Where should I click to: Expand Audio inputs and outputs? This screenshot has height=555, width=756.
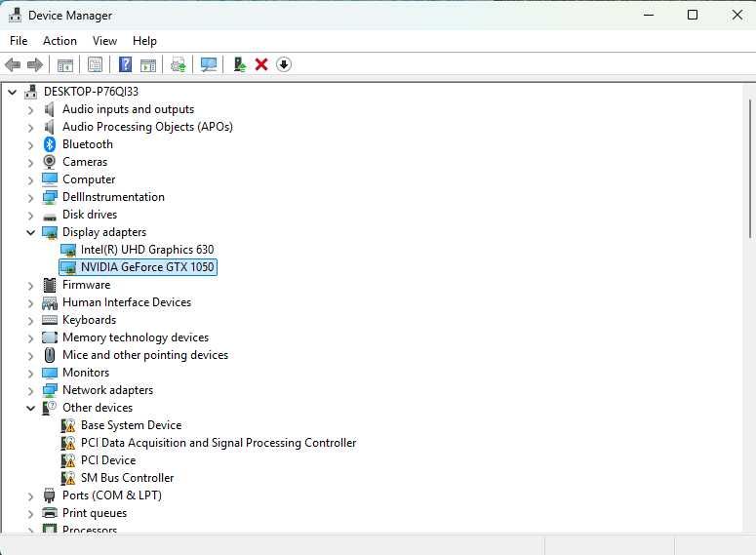[x=30, y=110]
